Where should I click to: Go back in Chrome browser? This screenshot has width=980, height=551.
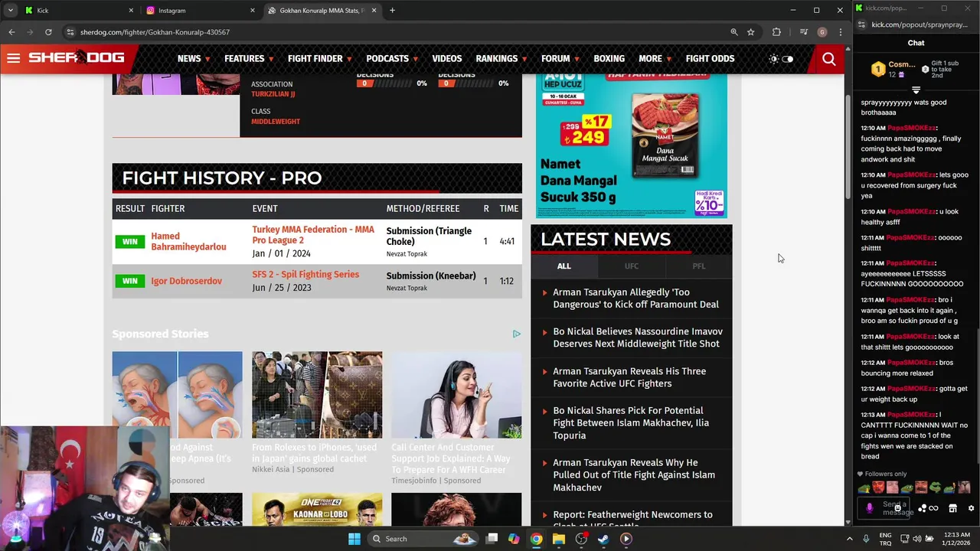click(11, 32)
